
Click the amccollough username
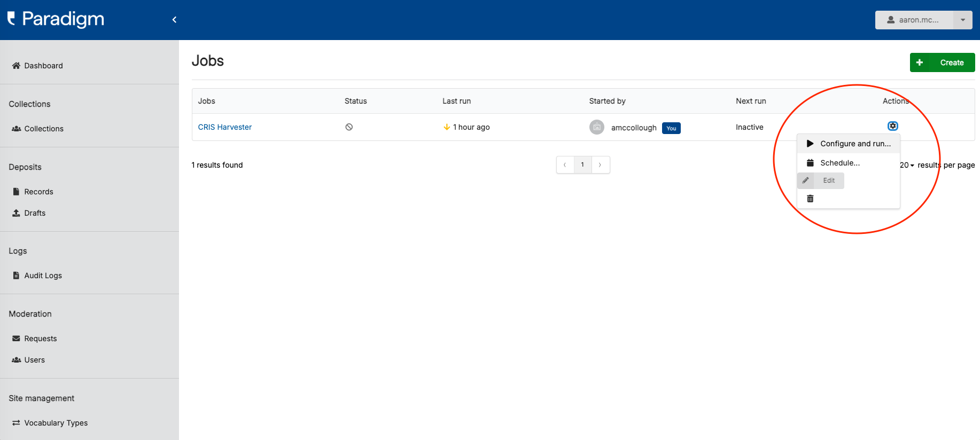pyautogui.click(x=634, y=128)
